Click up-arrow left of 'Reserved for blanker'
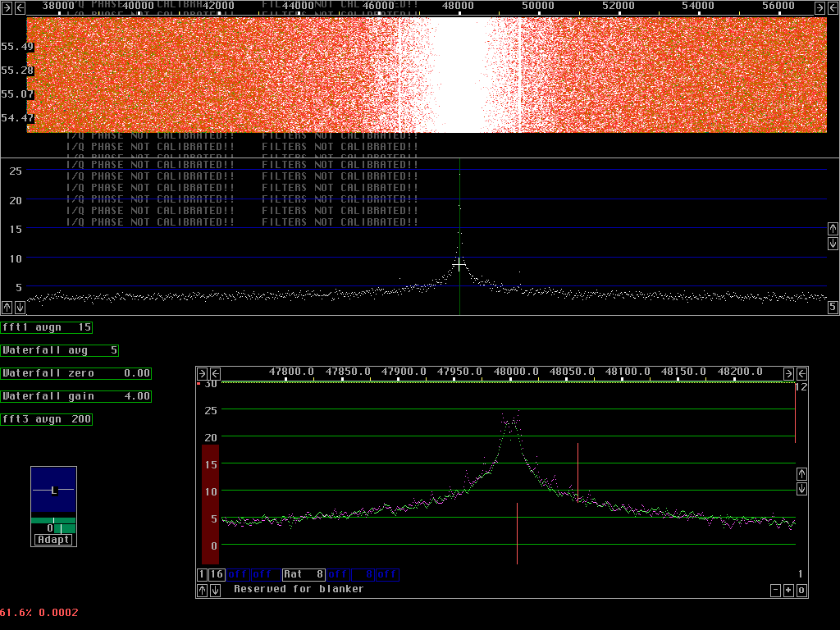The height and width of the screenshot is (630, 840). point(202,590)
